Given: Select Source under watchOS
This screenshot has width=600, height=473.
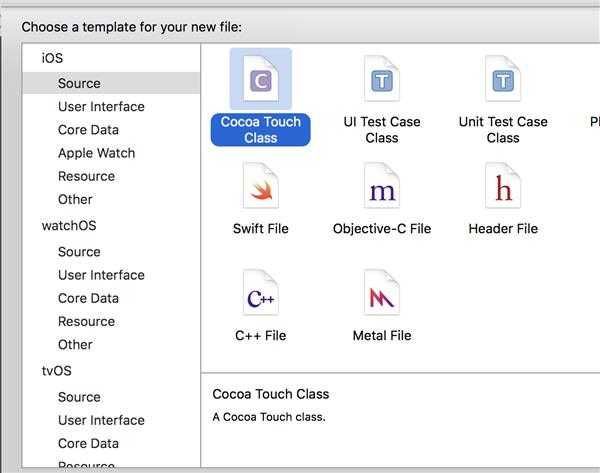Looking at the screenshot, I should [x=79, y=252].
